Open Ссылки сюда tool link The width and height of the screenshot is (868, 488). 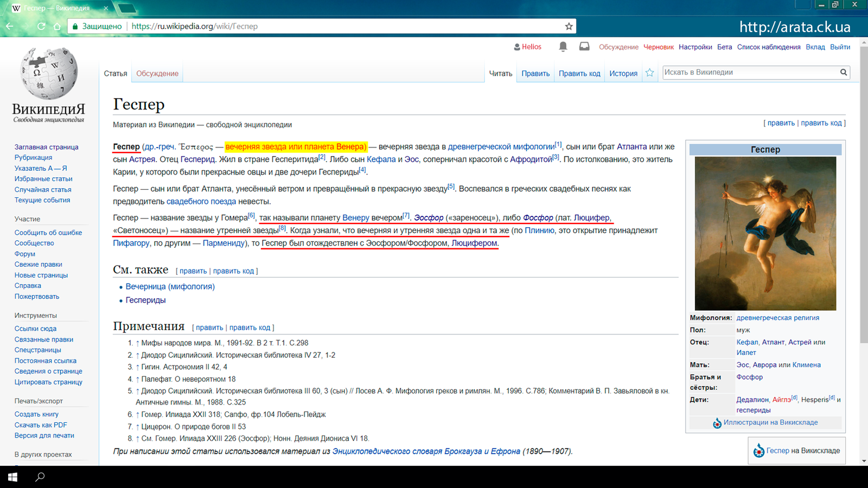[x=35, y=328]
